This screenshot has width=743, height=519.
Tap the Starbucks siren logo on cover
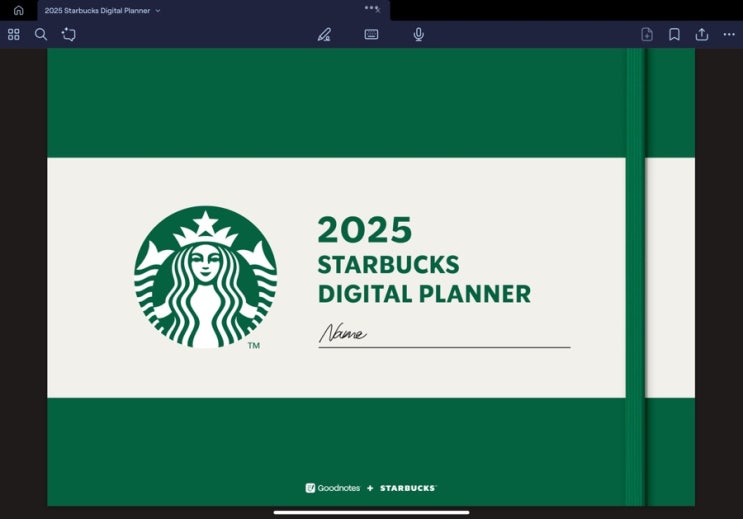coord(205,277)
